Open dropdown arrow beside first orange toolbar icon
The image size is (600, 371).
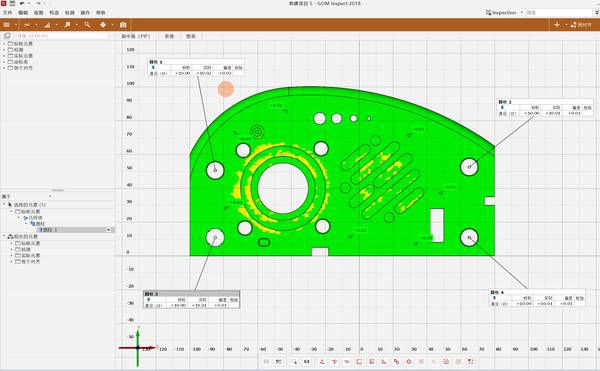(x=16, y=25)
